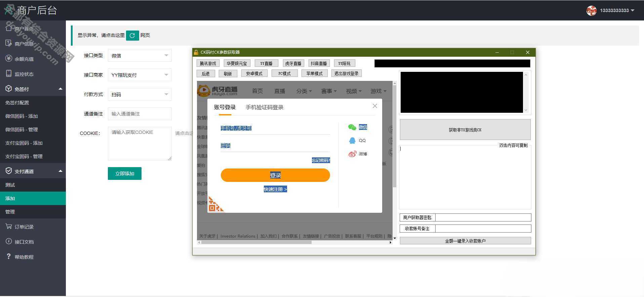The image size is (644, 297).
Task: Expand Huya 视频 menu dropdown
Action: pyautogui.click(x=354, y=91)
